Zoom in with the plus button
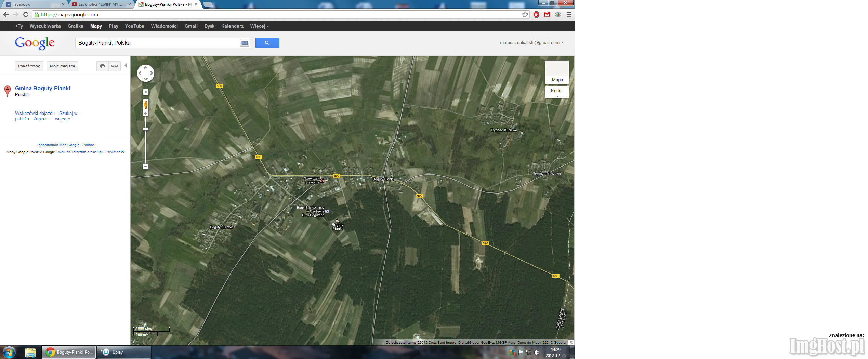The image size is (868, 359). tap(146, 113)
